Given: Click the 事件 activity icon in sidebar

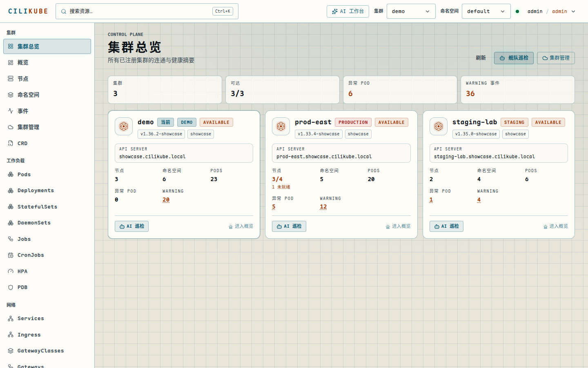Looking at the screenshot, I should (11, 111).
